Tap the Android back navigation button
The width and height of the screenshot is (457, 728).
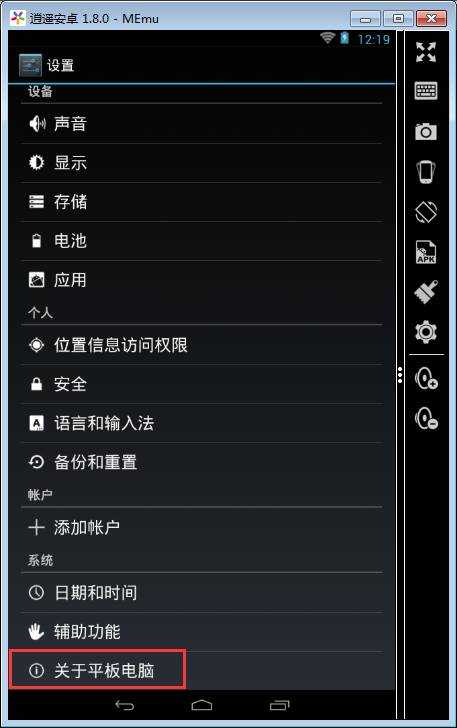click(124, 705)
